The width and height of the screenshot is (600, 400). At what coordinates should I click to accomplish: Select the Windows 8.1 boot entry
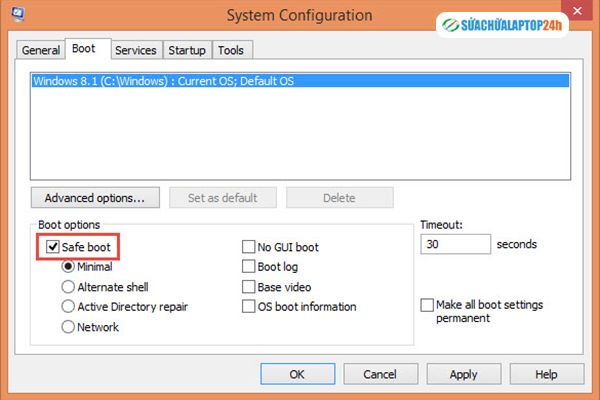pos(300,81)
